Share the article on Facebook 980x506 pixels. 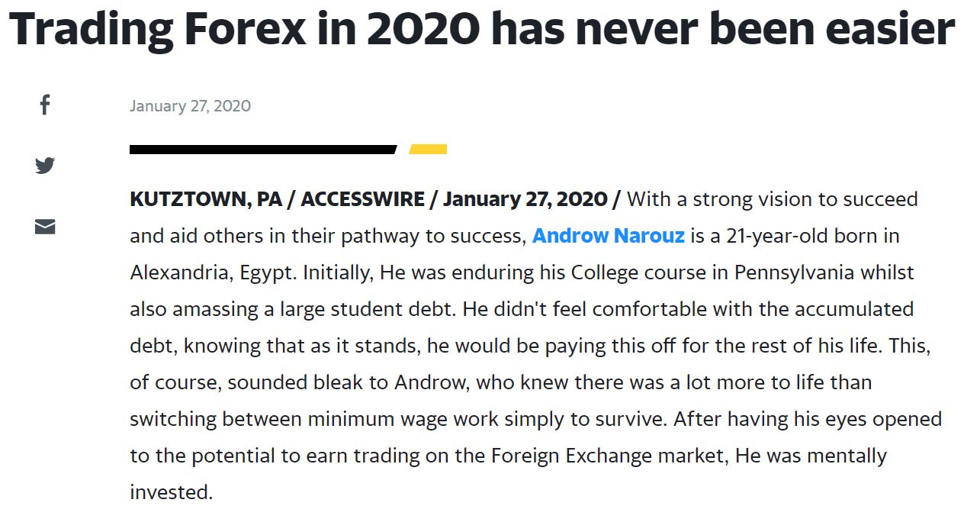click(x=45, y=105)
